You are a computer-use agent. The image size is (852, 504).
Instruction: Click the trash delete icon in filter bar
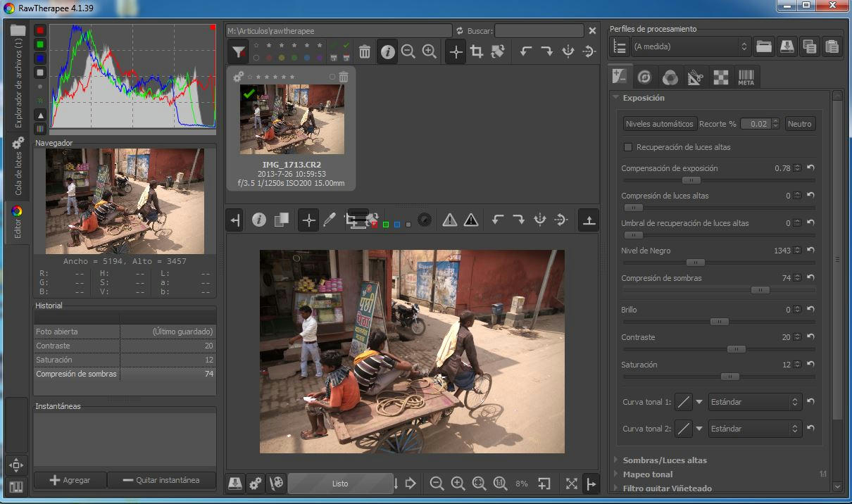click(x=365, y=51)
